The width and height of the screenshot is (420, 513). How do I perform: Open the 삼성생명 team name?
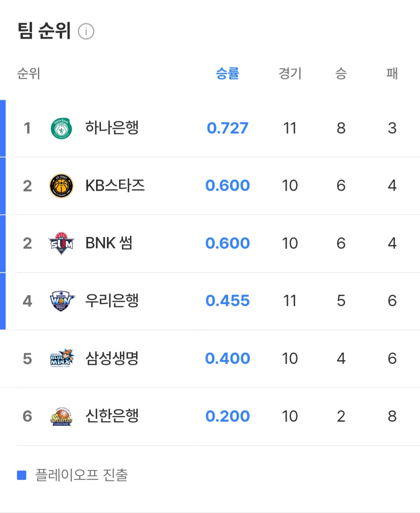(x=112, y=359)
